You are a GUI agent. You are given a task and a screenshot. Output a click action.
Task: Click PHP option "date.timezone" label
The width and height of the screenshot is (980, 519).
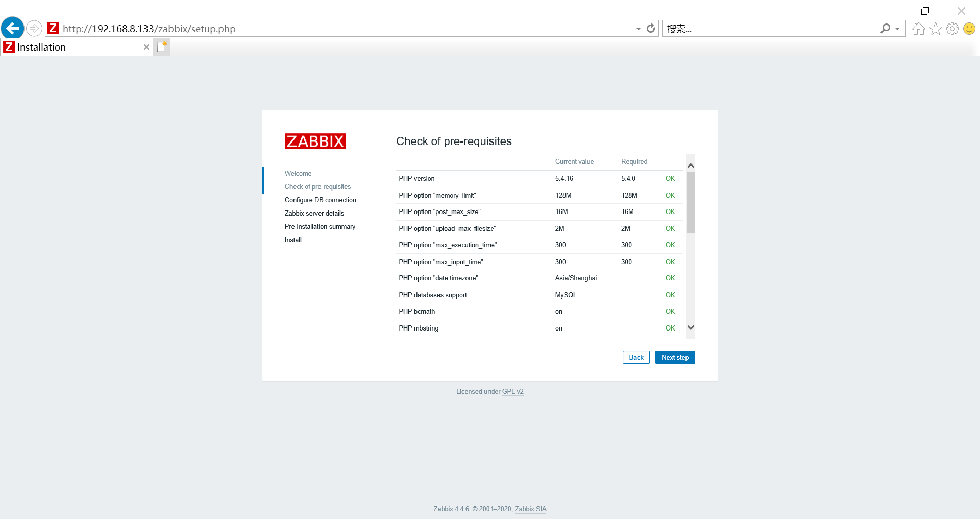tap(438, 278)
